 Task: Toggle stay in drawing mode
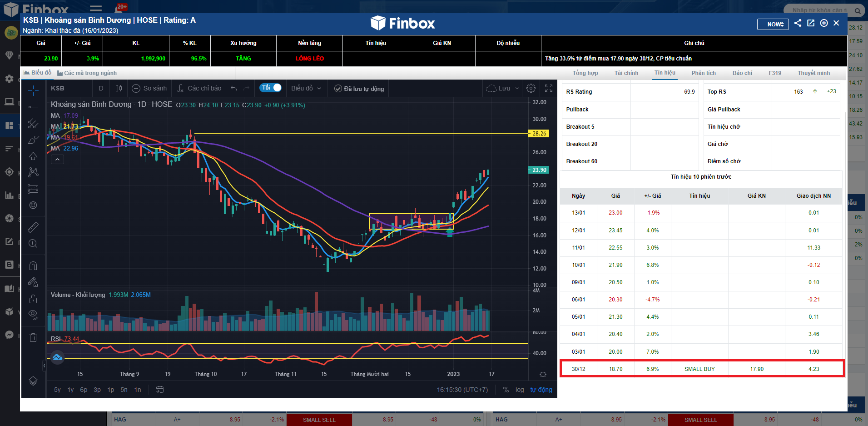(x=33, y=282)
